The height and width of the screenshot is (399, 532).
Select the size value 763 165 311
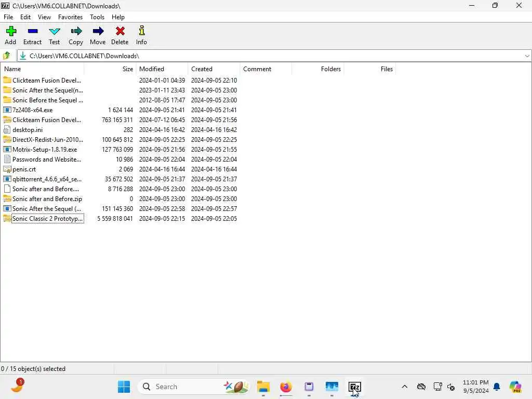117,120
